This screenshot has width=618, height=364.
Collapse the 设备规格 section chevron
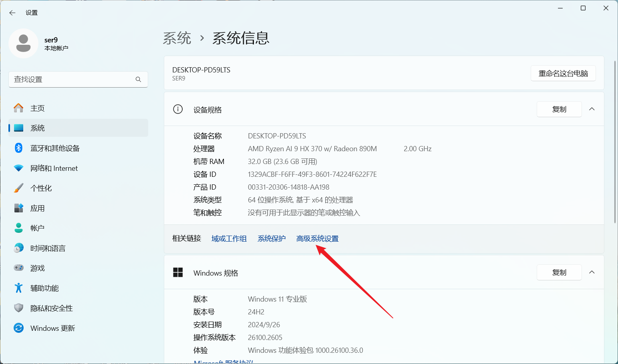click(592, 109)
